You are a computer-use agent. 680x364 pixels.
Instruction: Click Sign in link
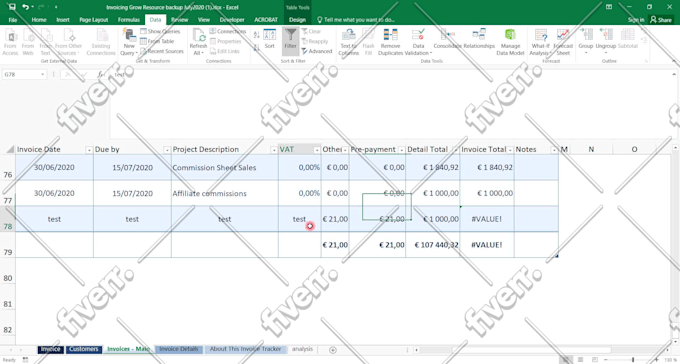pyautogui.click(x=636, y=20)
